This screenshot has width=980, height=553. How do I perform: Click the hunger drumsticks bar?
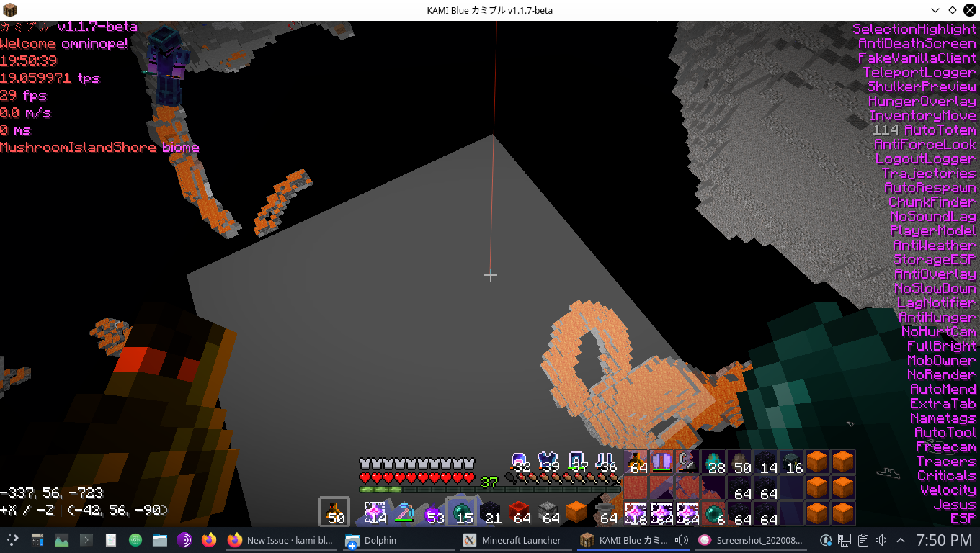click(x=562, y=477)
